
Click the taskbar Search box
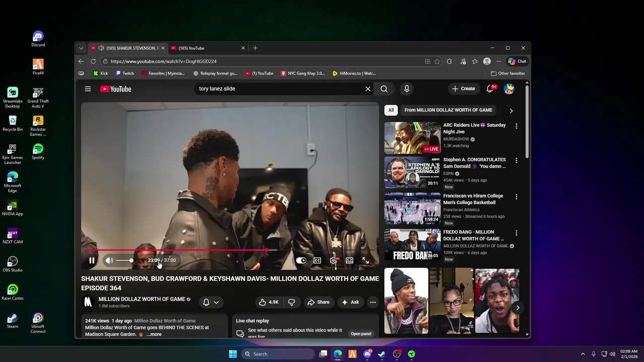[x=278, y=354]
